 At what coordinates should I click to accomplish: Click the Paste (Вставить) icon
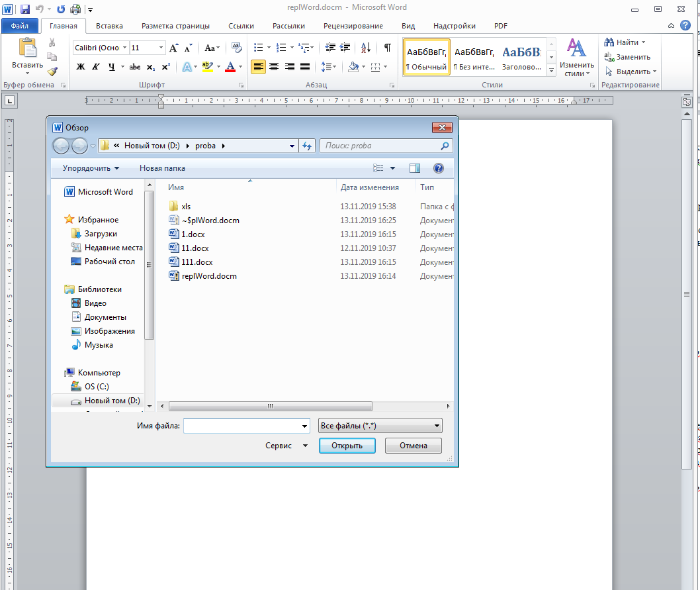tap(27, 48)
